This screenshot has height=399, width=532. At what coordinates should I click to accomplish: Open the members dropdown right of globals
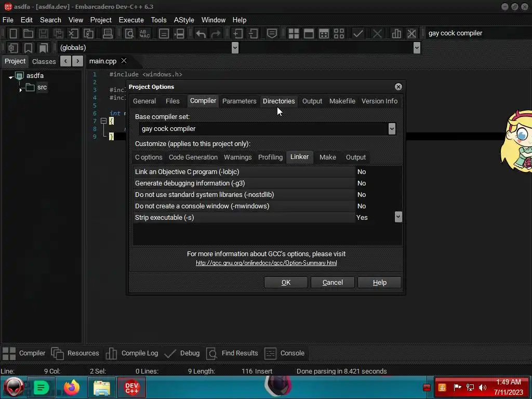417,48
